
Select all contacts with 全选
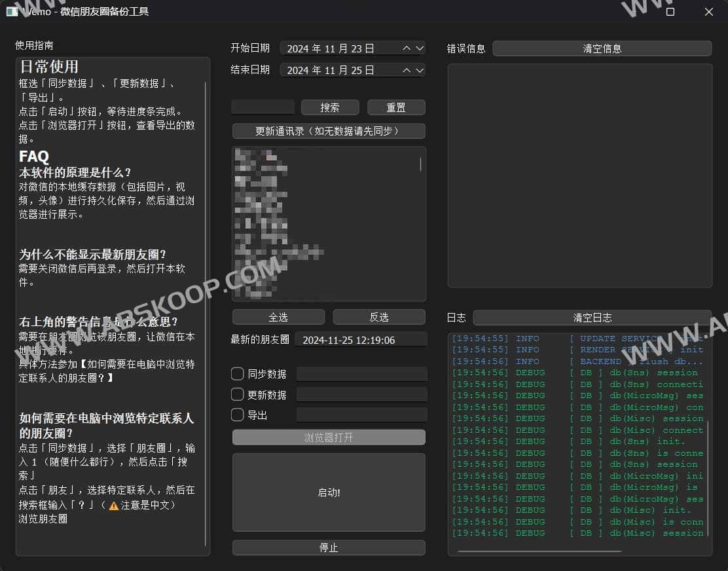(278, 316)
